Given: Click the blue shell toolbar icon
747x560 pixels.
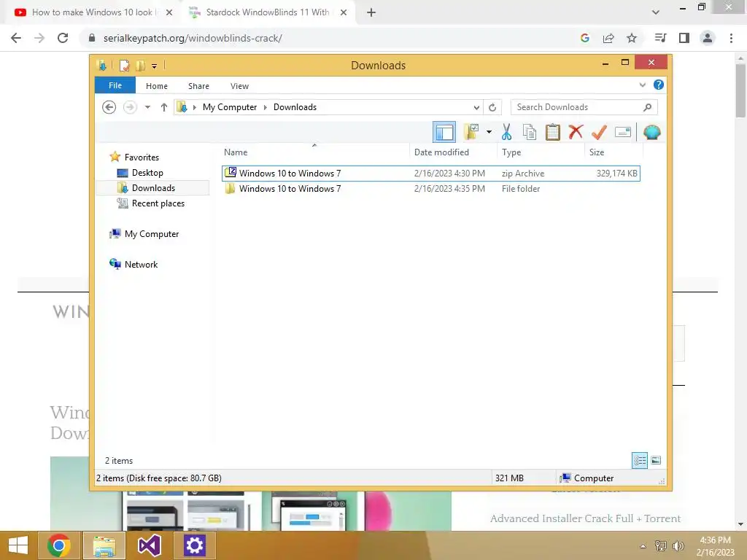Looking at the screenshot, I should (x=651, y=132).
